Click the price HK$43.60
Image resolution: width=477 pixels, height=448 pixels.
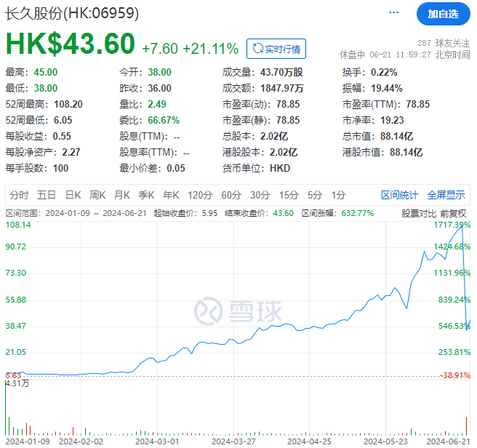pyautogui.click(x=71, y=44)
